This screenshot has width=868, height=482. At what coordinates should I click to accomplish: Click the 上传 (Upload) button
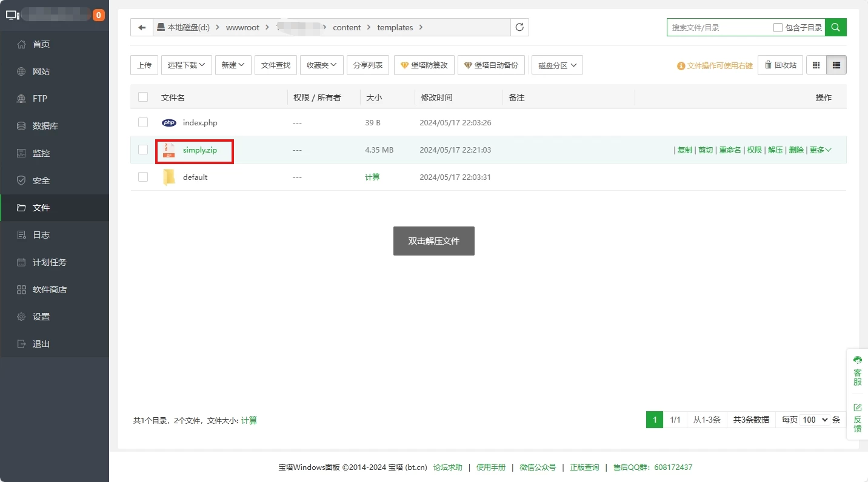point(144,65)
